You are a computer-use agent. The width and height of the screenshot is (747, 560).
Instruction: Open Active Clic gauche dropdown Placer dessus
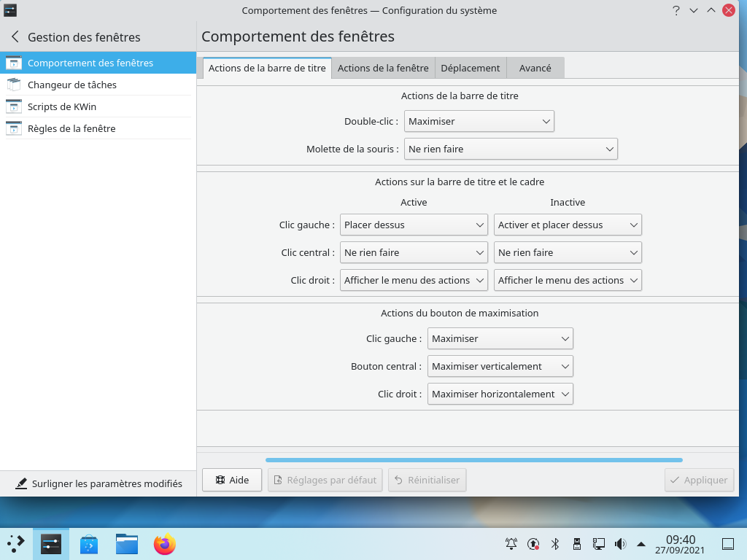[414, 225]
